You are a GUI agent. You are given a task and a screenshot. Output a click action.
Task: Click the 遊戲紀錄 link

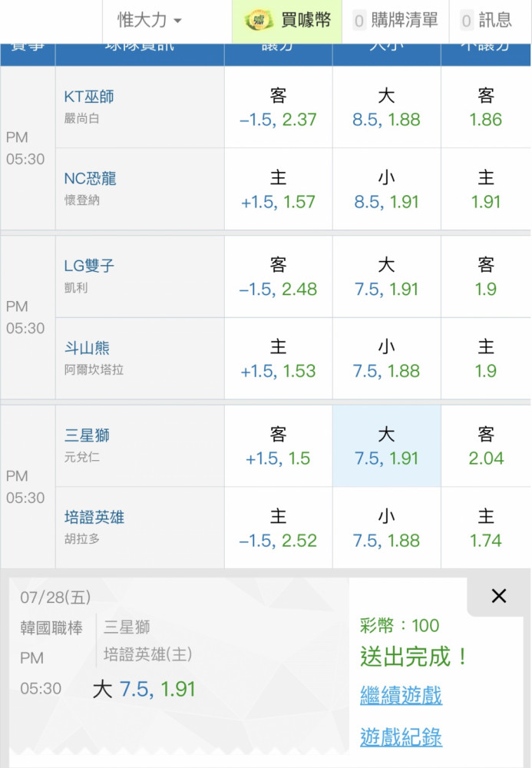point(401,737)
